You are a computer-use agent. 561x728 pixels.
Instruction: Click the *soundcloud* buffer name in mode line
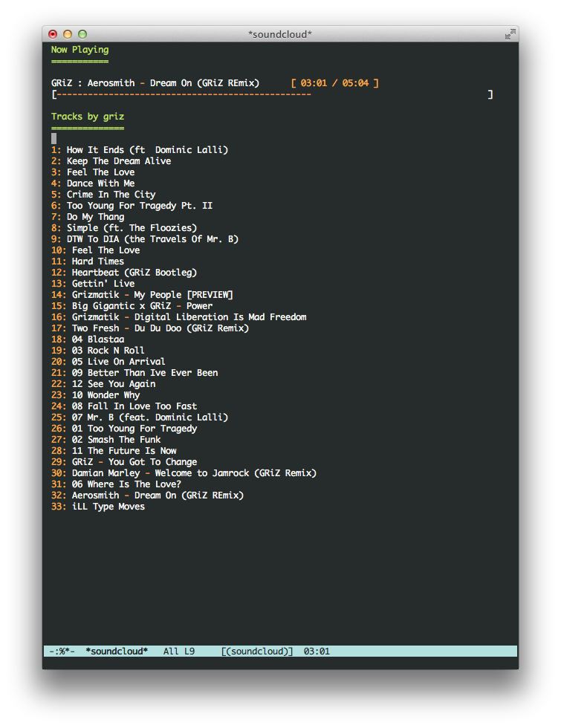117,651
